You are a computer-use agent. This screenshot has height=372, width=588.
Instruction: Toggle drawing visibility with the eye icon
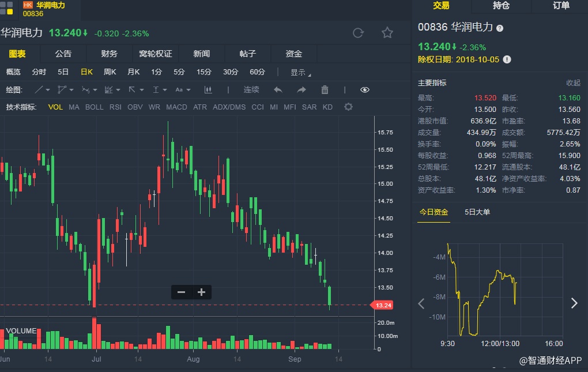coord(364,90)
